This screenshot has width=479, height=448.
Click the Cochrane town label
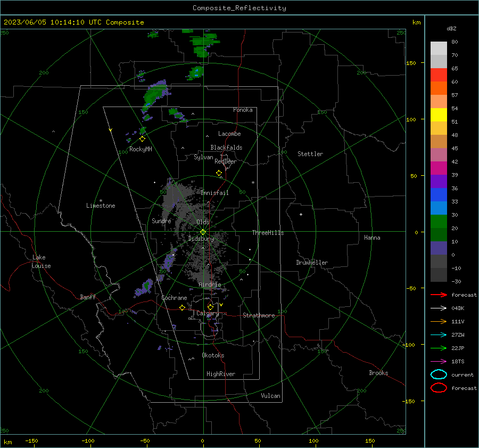tap(174, 298)
